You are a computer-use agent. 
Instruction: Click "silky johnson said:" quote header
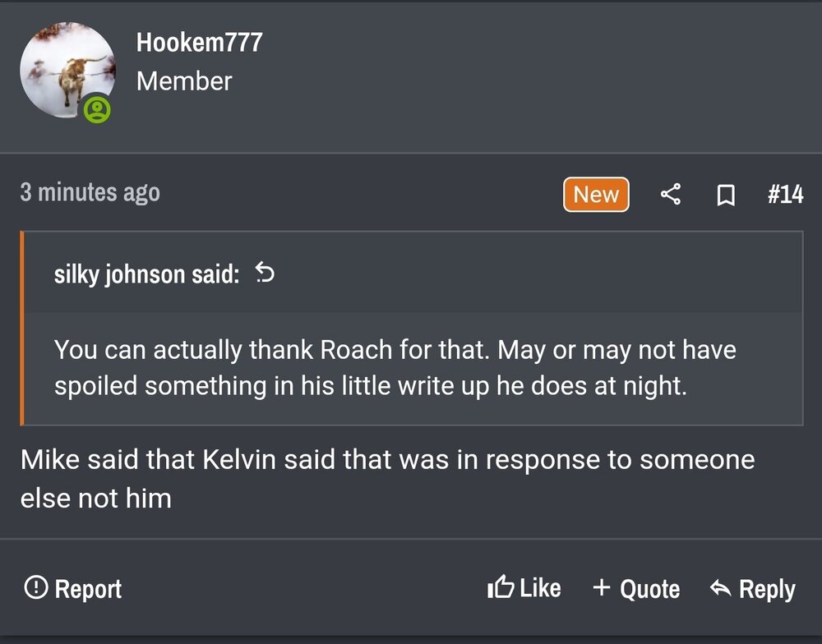(147, 274)
